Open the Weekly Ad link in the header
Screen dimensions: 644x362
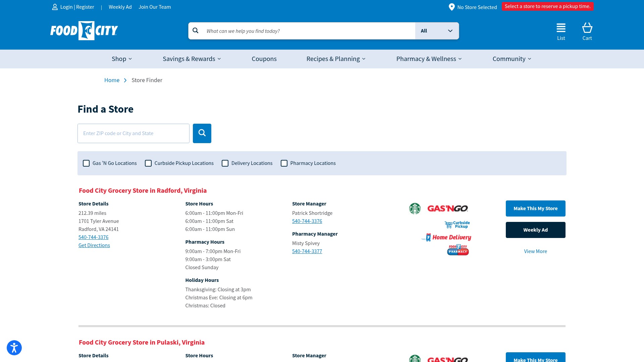tap(120, 7)
